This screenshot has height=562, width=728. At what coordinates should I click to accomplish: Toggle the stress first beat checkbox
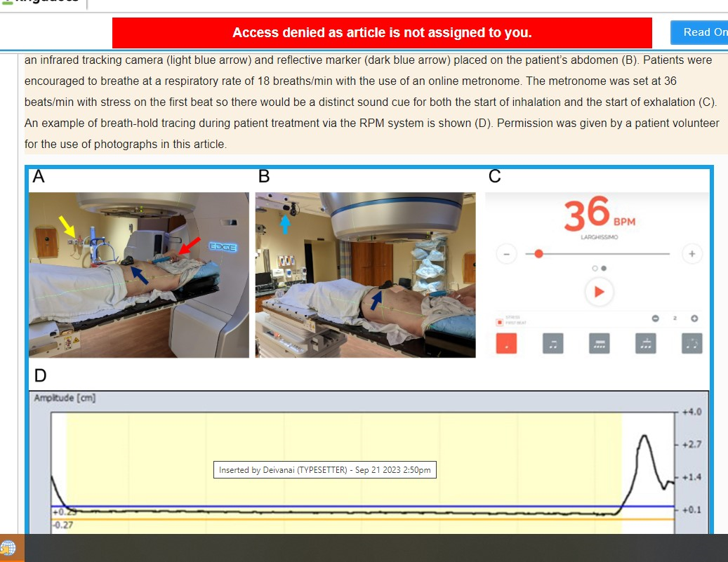tap(500, 322)
